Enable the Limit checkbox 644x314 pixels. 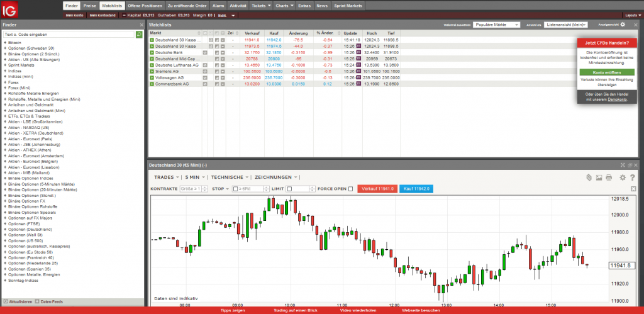point(289,189)
